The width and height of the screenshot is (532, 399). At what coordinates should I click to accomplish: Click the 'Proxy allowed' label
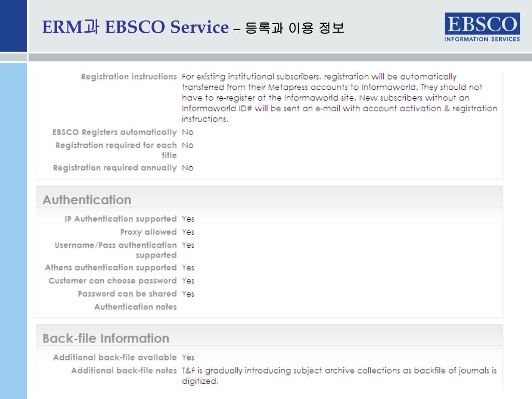click(149, 232)
